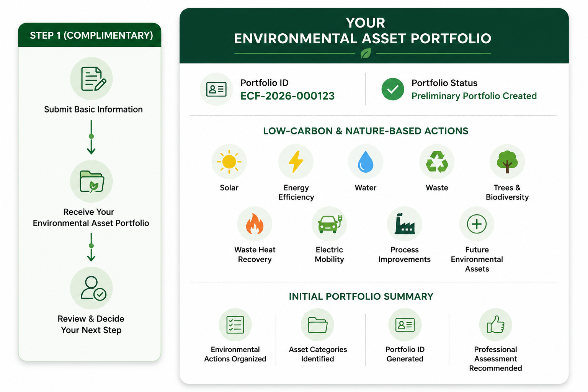This screenshot has height=392, width=588.
Task: Select the Waste recycling icon
Action: pyautogui.click(x=437, y=162)
